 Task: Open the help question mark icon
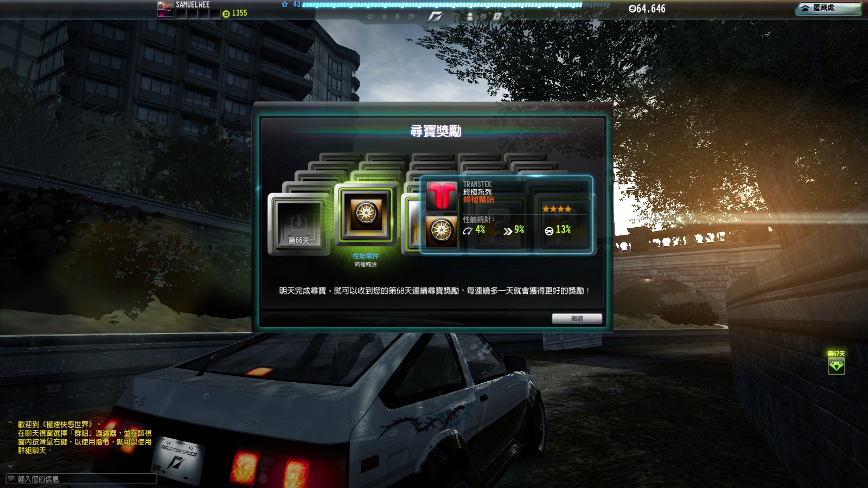(x=497, y=16)
